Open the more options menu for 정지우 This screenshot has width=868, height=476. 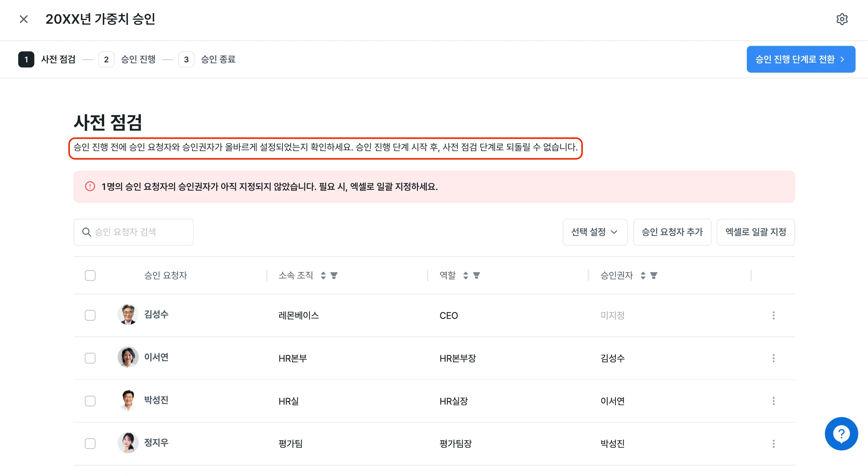773,443
